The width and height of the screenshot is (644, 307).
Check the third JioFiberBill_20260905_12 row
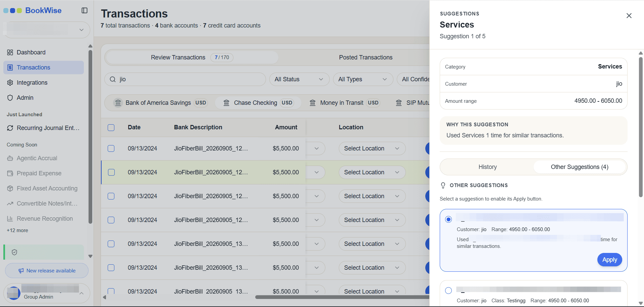tap(111, 196)
